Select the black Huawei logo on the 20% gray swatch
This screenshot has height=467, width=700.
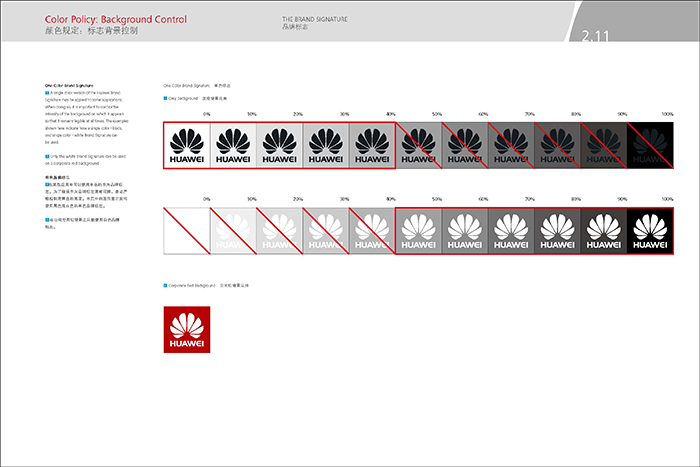(279, 146)
